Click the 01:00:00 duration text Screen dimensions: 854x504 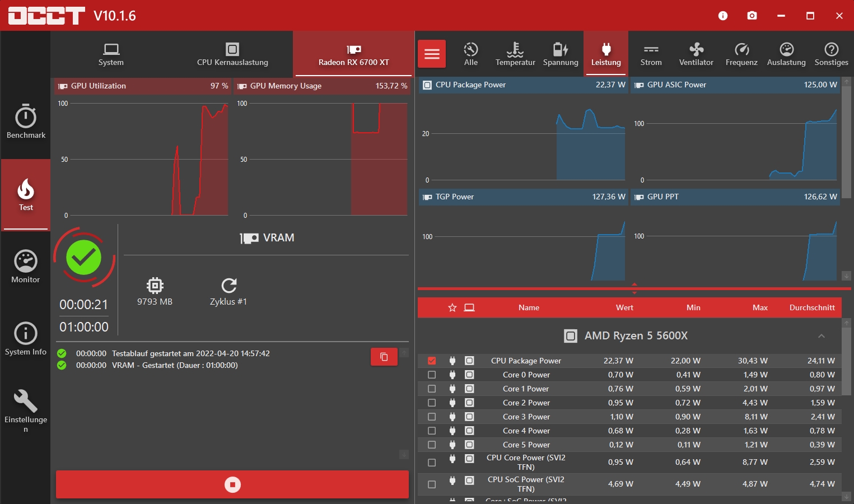tap(84, 327)
